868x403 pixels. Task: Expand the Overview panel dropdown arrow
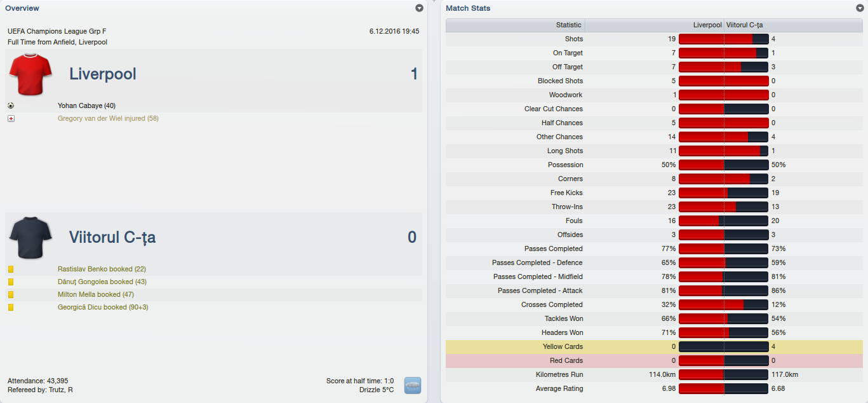pos(419,8)
